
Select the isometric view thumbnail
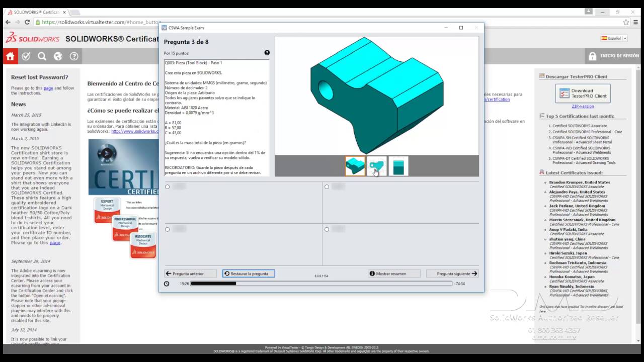(x=355, y=166)
